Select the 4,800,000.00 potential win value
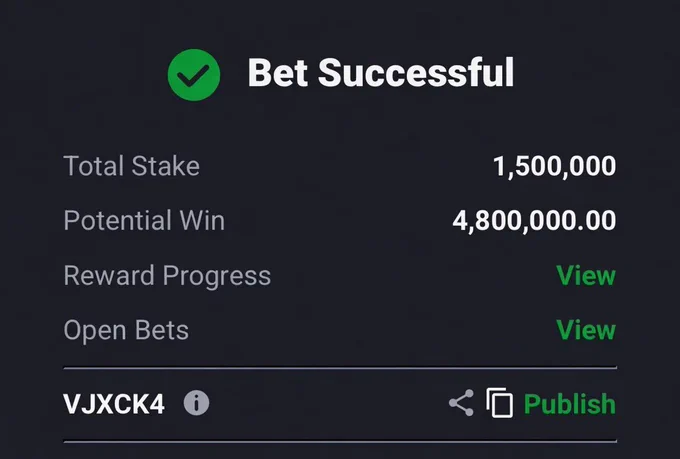The image size is (680, 459). click(x=534, y=220)
